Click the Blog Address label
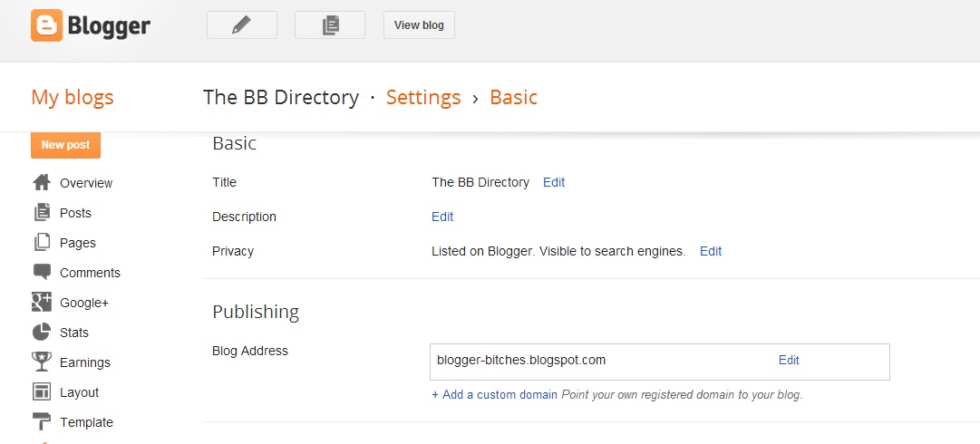 click(250, 351)
